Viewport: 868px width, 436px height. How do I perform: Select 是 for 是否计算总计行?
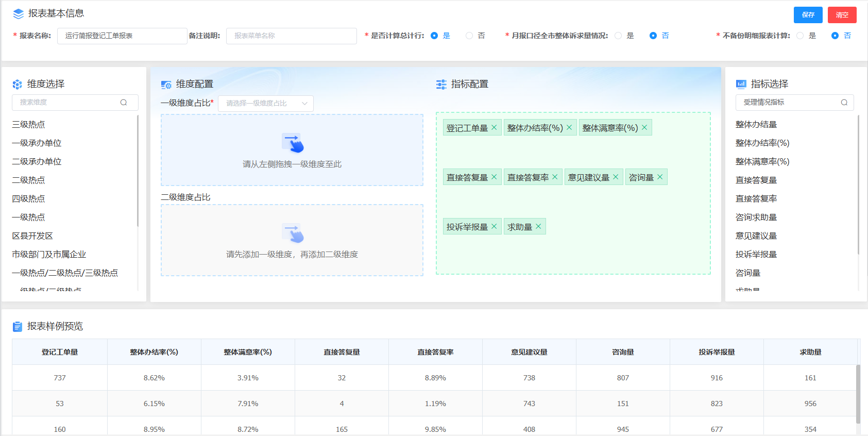[x=434, y=36]
